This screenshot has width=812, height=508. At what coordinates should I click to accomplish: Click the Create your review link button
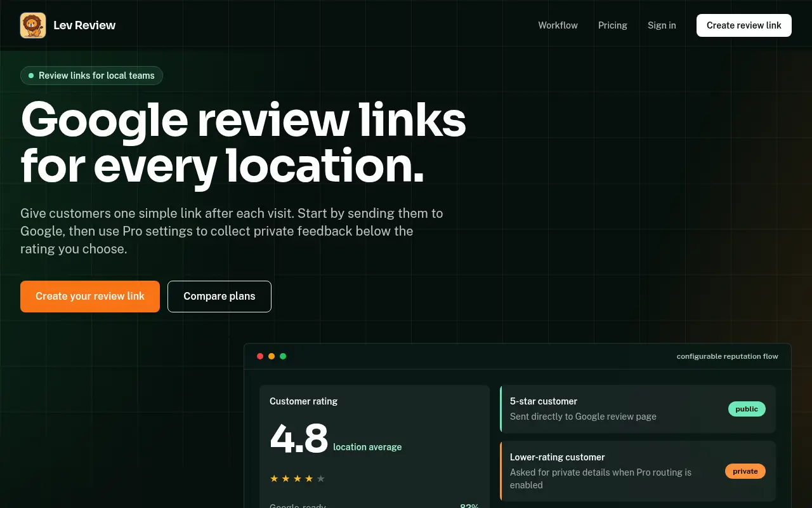click(90, 297)
